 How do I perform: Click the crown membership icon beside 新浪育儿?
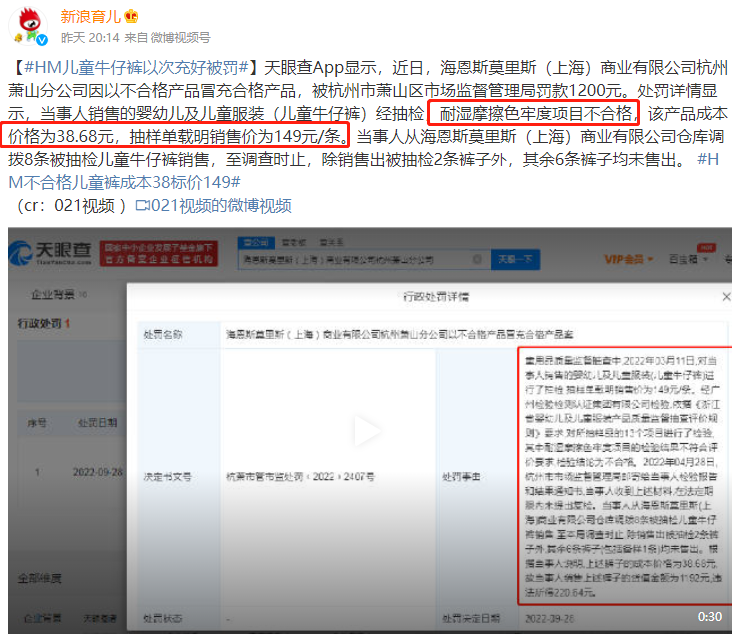(x=131, y=17)
